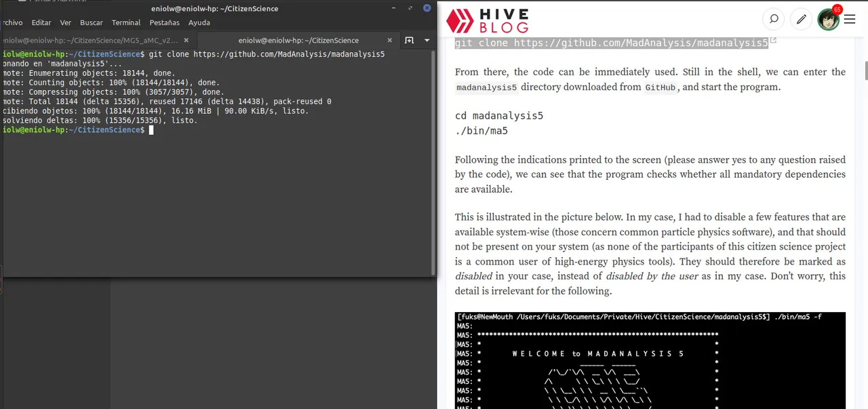Open the Ver menu

pyautogui.click(x=66, y=22)
